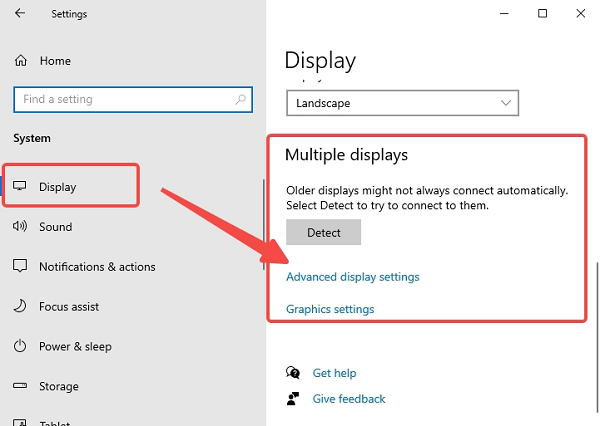Viewport: 600px width, 426px height.
Task: Click the search magnifier icon
Action: point(239,100)
